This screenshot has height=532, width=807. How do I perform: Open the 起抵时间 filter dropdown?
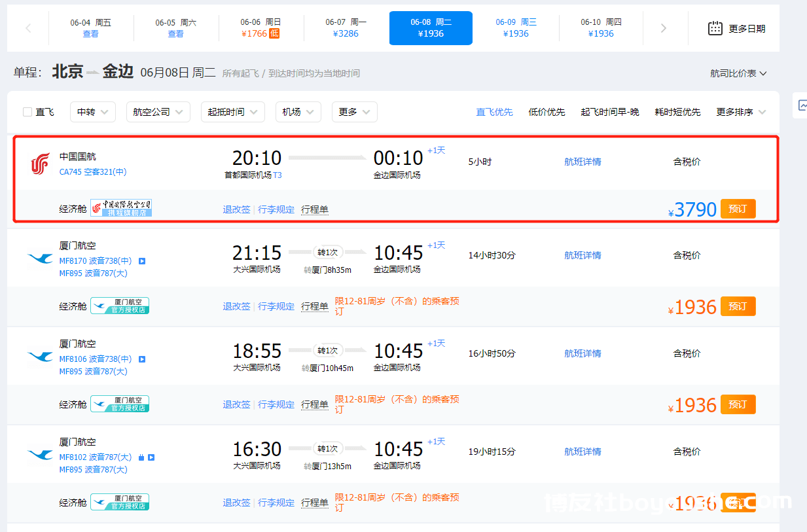(233, 112)
